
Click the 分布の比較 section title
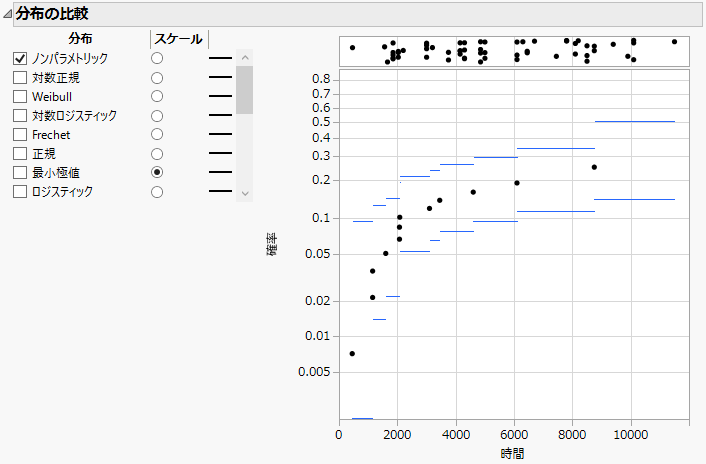(x=52, y=14)
